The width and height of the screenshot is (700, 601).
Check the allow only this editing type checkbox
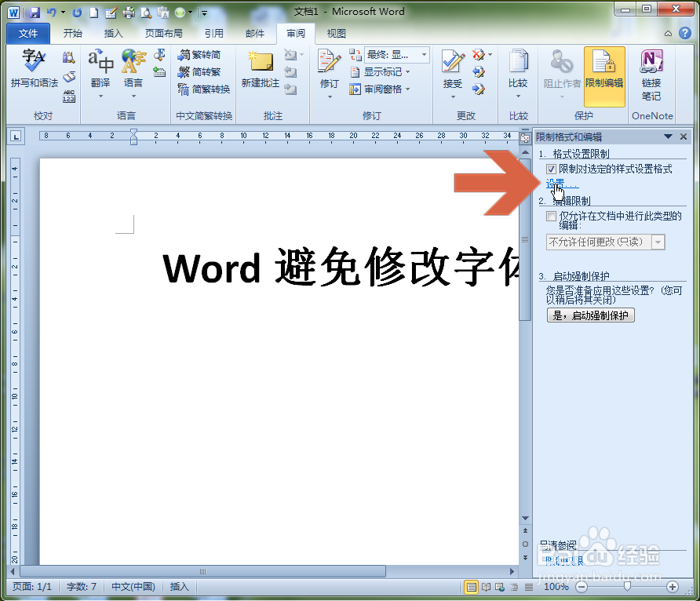[x=552, y=217]
